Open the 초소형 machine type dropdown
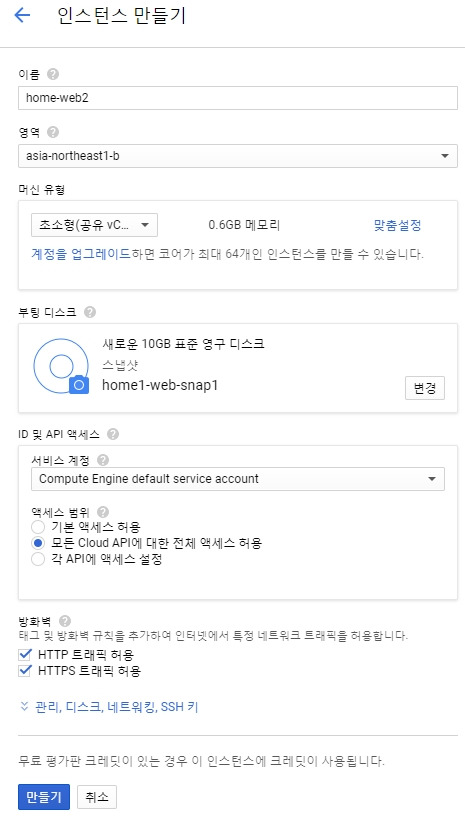This screenshot has width=465, height=823. [94, 225]
